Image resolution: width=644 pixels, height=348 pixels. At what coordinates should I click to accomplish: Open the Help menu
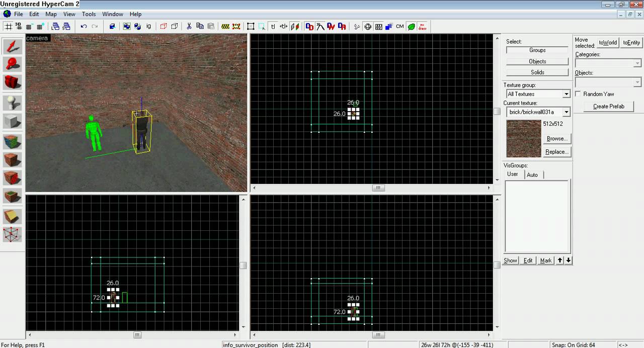(x=135, y=14)
